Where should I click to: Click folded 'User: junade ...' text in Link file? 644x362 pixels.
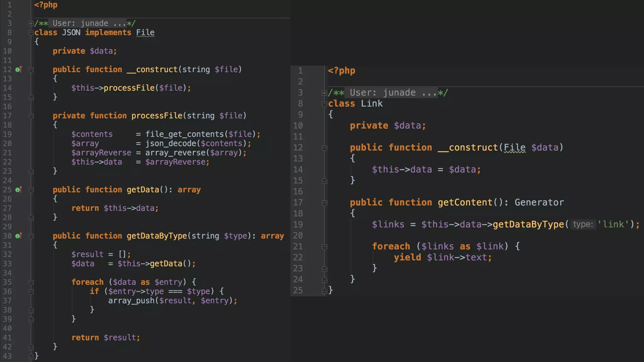pyautogui.click(x=391, y=93)
